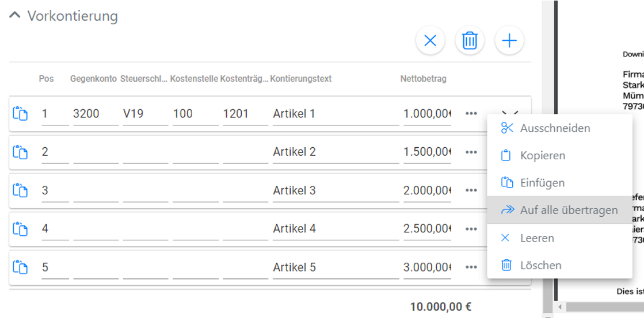Image resolution: width=644 pixels, height=318 pixels.
Task: Click paste icon on Artikel 3 row
Action: coord(20,190)
